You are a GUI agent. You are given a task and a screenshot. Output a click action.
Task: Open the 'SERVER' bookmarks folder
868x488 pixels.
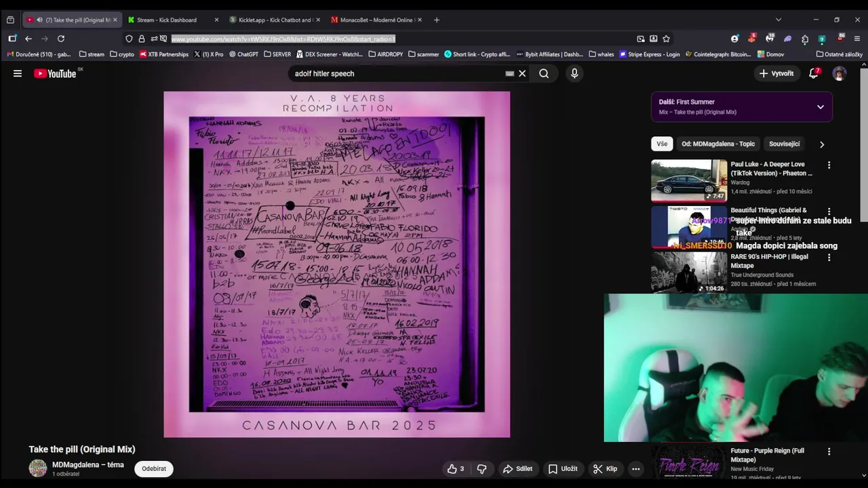click(x=277, y=54)
